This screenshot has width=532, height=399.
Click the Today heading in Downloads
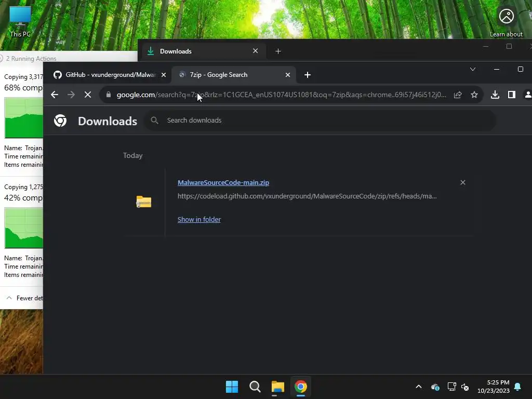[132, 155]
